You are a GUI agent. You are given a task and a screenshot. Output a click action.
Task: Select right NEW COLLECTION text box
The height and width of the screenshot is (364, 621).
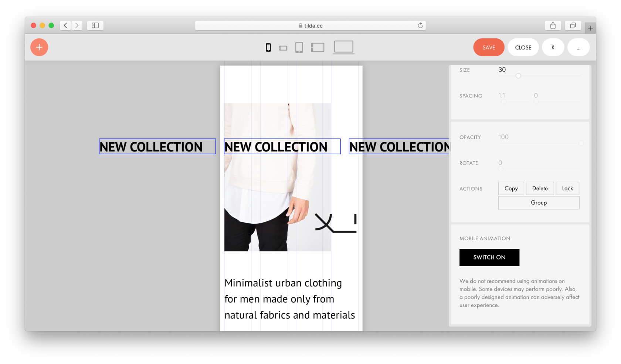(x=399, y=147)
